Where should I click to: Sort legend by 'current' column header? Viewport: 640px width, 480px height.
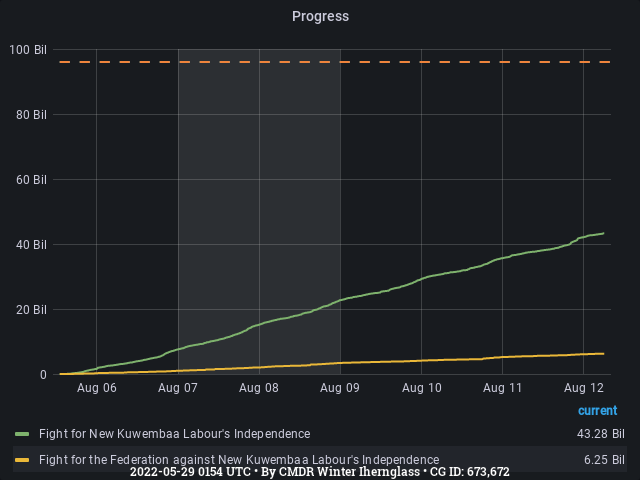(598, 410)
